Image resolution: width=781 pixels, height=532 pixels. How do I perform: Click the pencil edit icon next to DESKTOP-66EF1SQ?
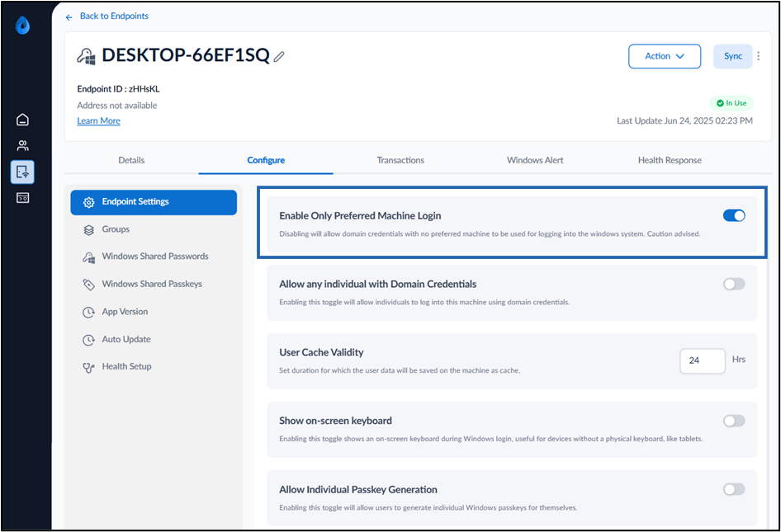click(279, 57)
